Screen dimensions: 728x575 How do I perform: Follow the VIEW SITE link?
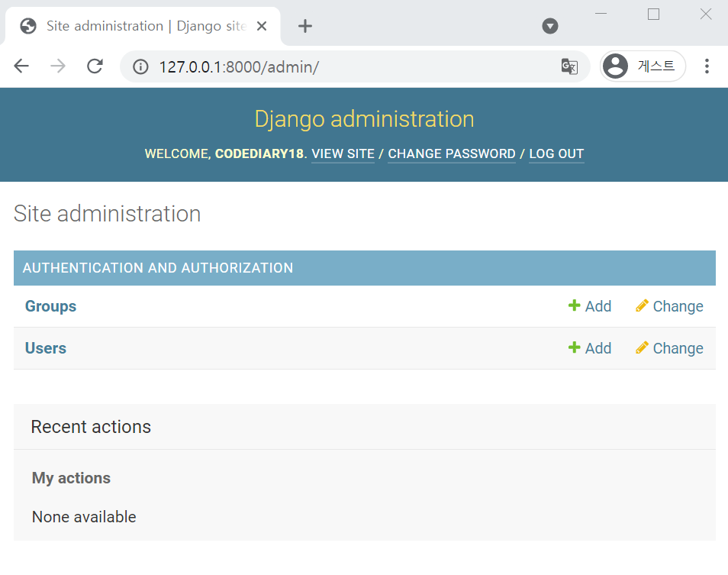point(343,153)
